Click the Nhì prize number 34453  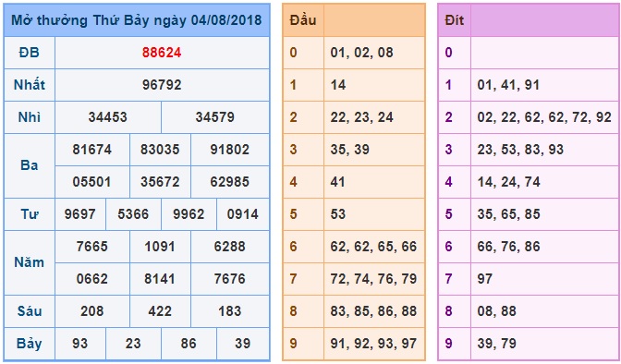click(x=108, y=117)
